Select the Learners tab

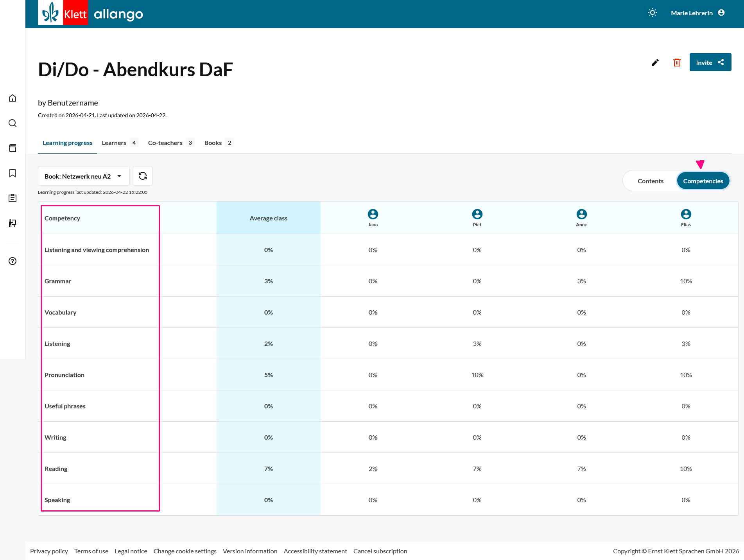(x=120, y=143)
